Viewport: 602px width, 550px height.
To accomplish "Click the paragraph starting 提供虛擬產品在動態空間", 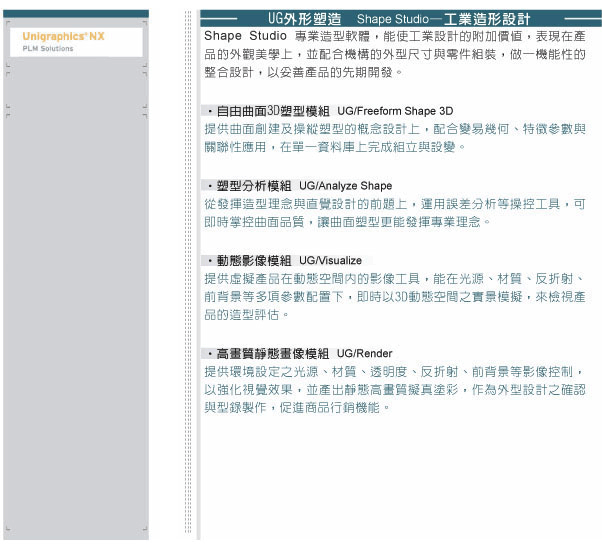I will coord(395,297).
